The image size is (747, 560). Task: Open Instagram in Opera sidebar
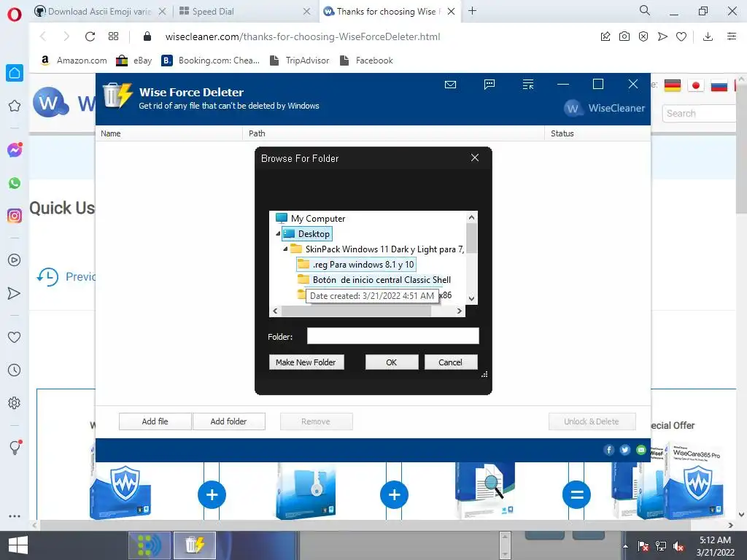[15, 216]
